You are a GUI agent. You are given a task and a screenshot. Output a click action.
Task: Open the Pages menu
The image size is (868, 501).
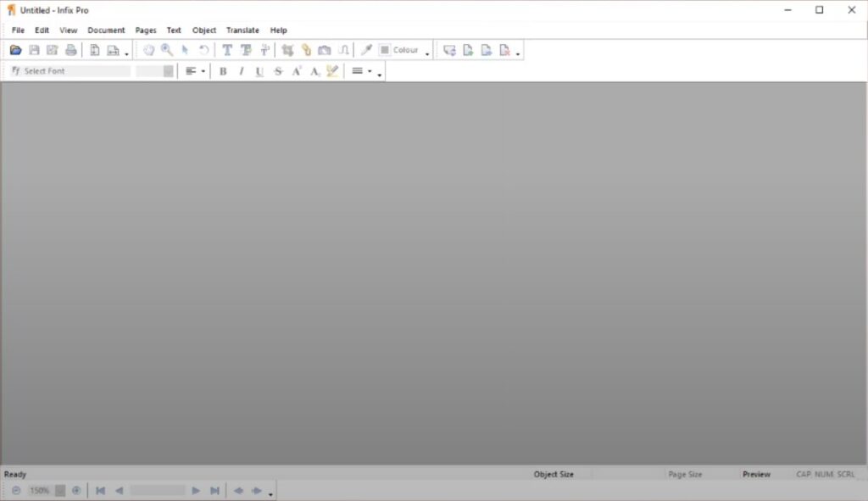click(146, 31)
